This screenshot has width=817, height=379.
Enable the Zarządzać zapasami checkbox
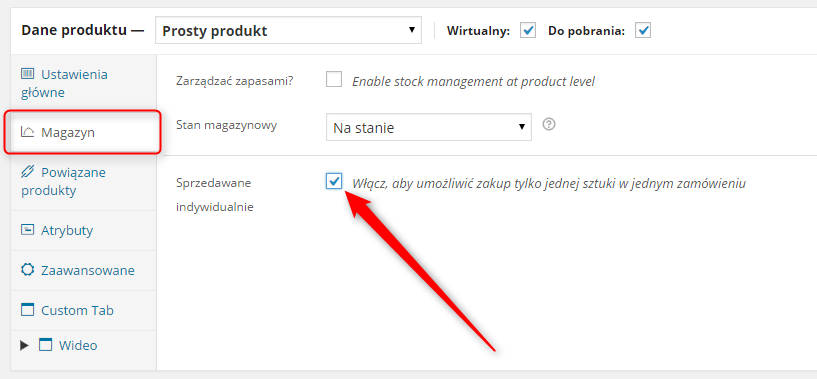(x=334, y=80)
